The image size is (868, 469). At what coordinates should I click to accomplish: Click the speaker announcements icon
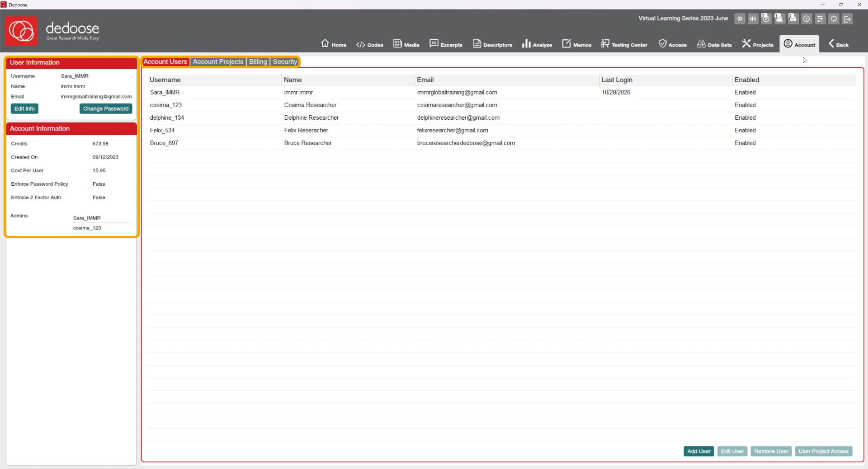click(753, 19)
